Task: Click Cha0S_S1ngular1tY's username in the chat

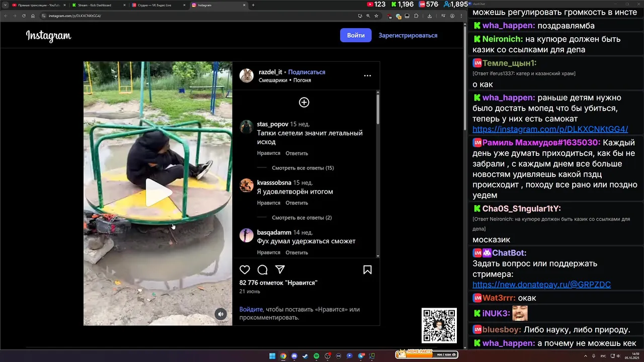Action: tap(520, 209)
